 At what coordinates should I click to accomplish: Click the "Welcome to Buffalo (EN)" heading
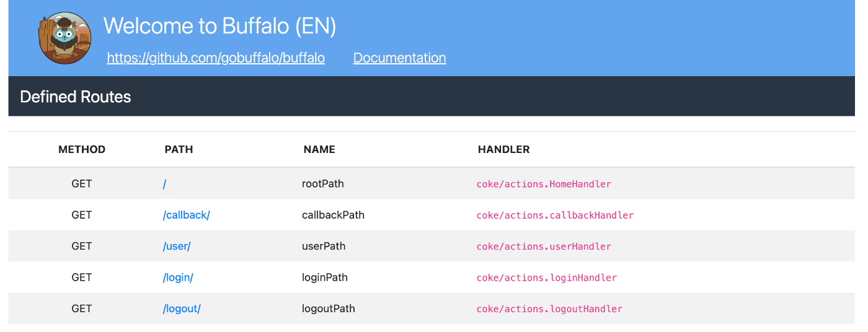220,26
